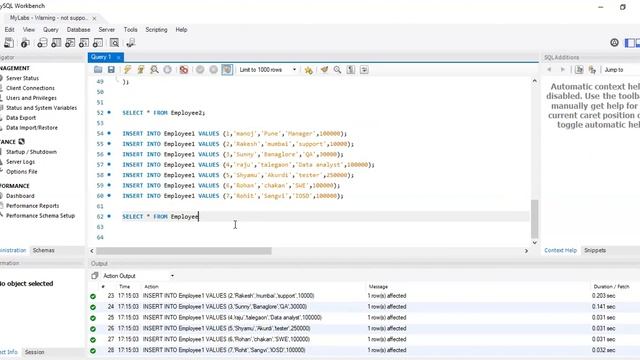Open the schema inspector icon in main toolbar
The image size is (640, 360).
coord(25,43)
